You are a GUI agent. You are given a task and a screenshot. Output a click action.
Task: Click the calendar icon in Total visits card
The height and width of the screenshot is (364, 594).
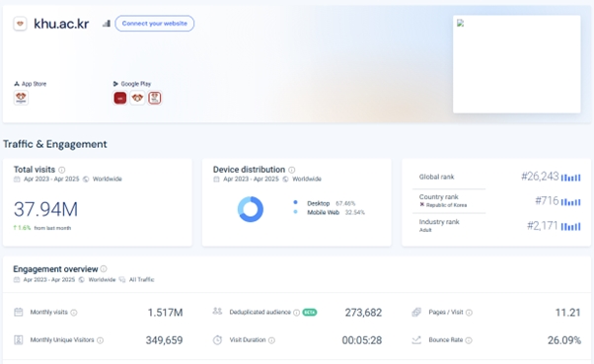[17, 180]
